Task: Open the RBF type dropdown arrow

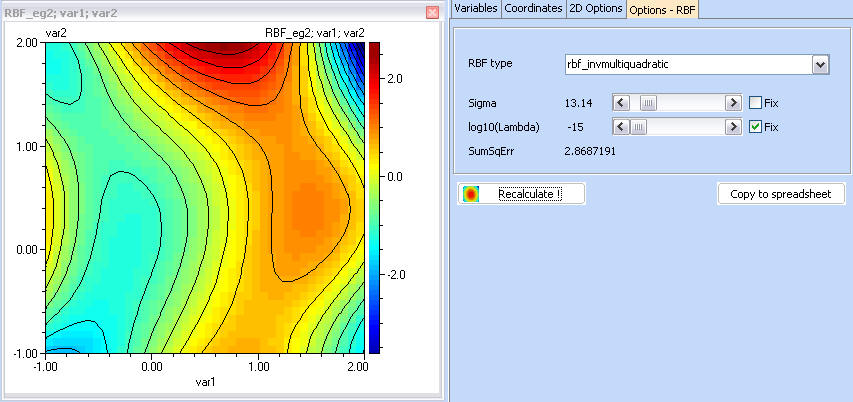Action: click(x=821, y=64)
